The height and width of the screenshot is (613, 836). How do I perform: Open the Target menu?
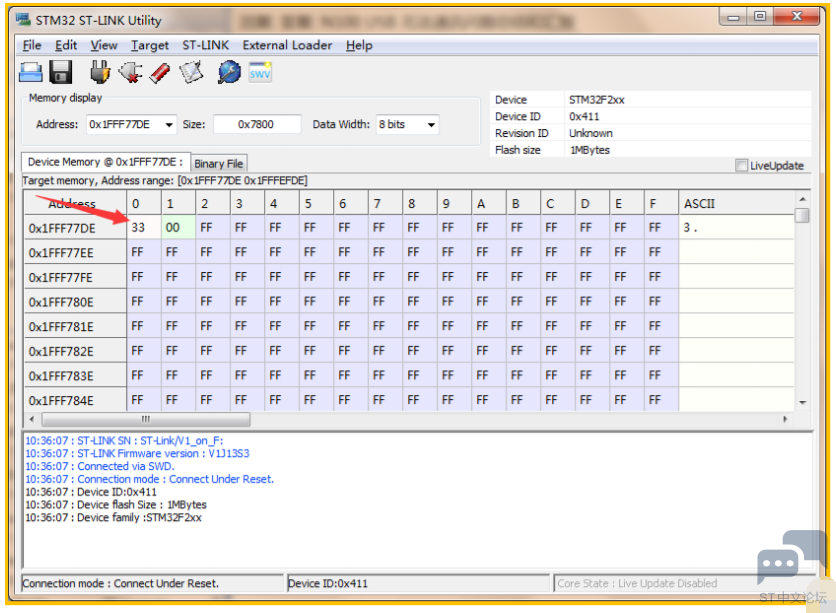click(x=150, y=45)
